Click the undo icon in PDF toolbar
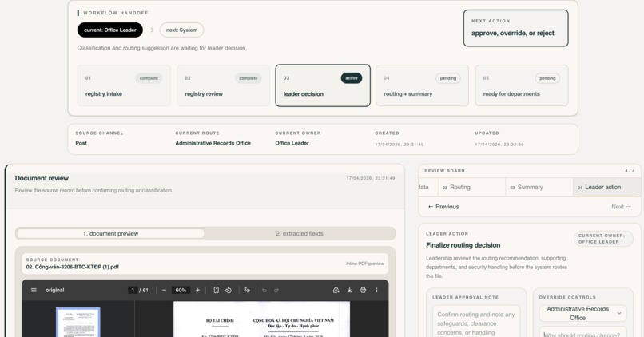 (264, 290)
